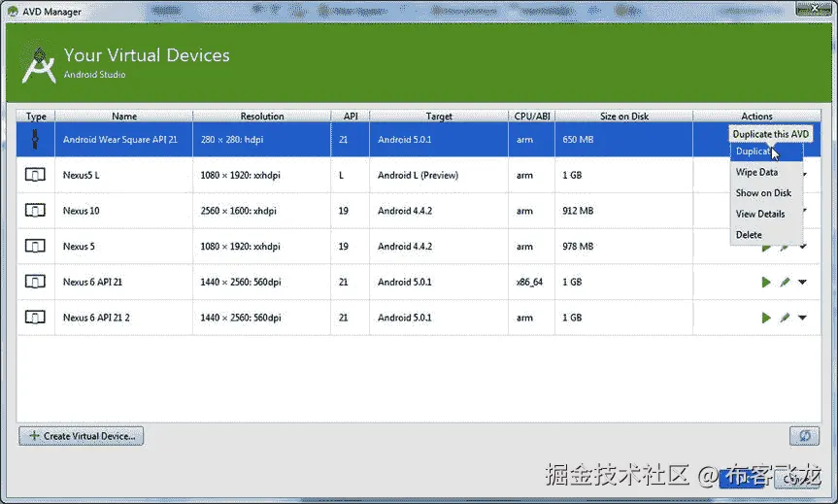
Task: Select the Nexus 6 API 21 name cell
Action: (x=124, y=282)
